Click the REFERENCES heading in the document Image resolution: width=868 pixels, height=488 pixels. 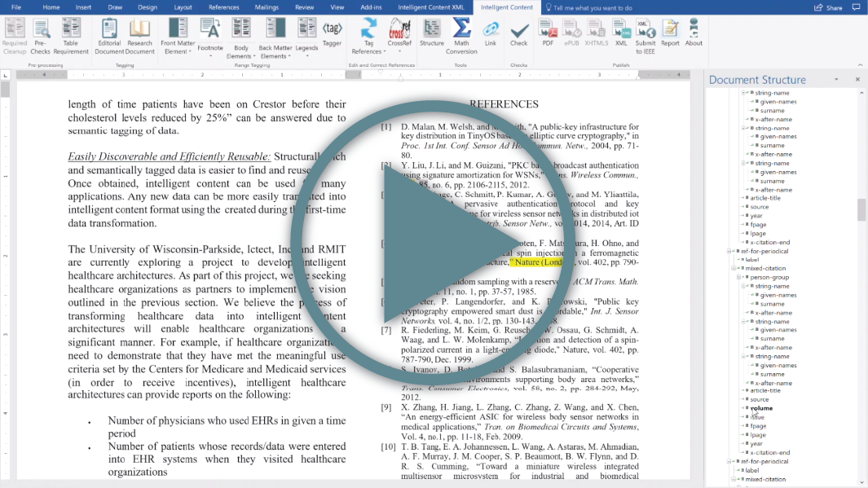pos(504,104)
